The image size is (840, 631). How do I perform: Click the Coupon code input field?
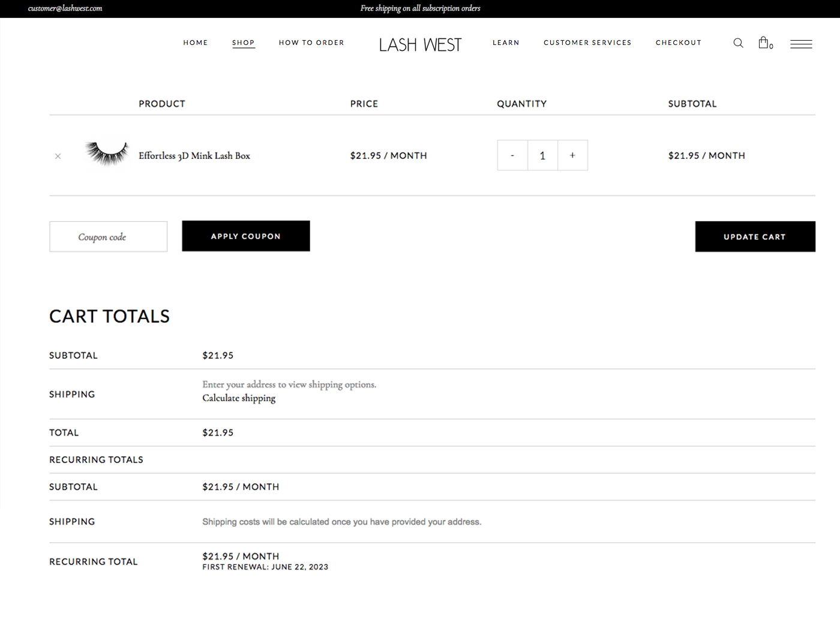108,237
